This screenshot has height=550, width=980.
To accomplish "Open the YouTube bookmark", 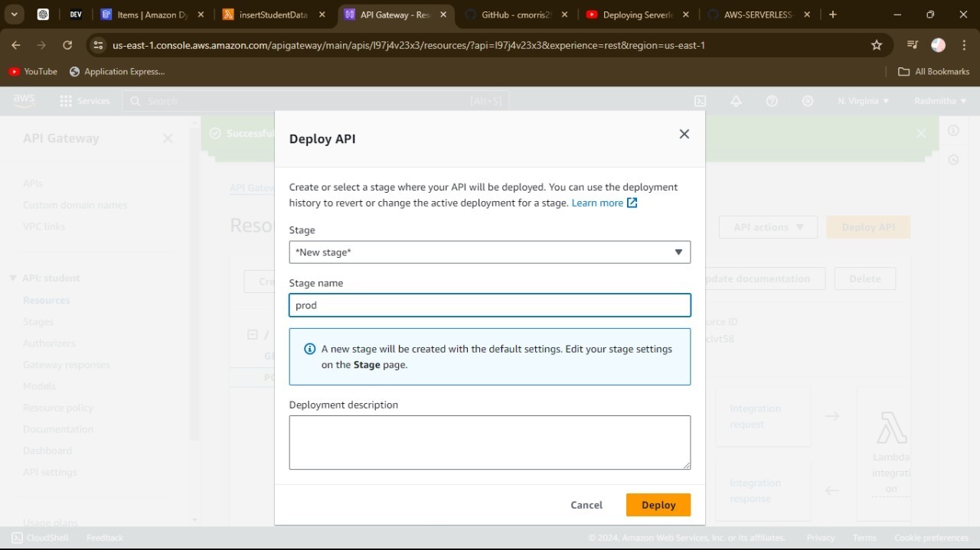I will (33, 71).
